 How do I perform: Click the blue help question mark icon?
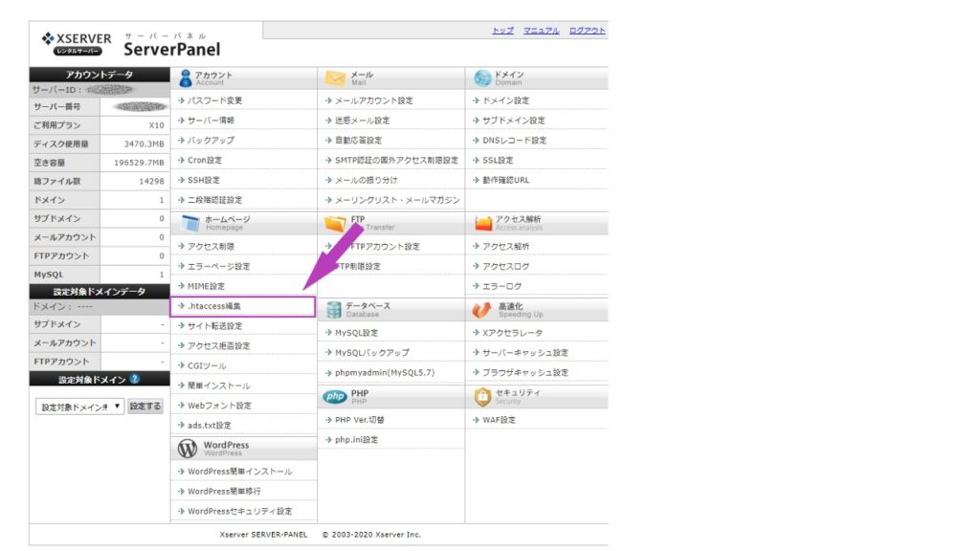click(134, 379)
